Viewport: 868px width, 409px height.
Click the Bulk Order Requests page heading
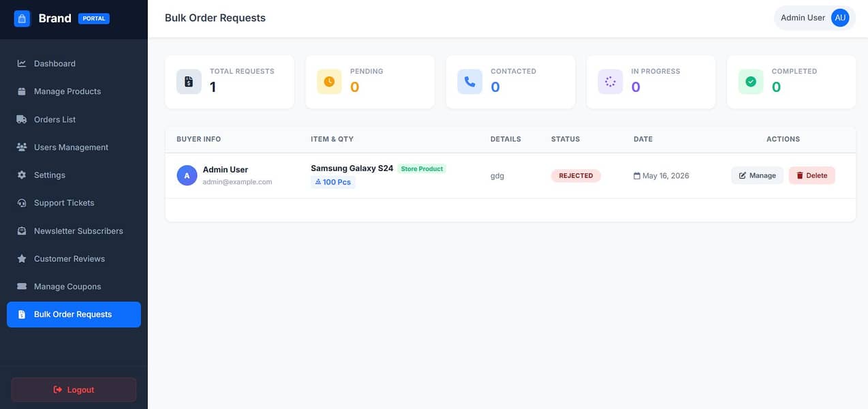click(x=215, y=18)
